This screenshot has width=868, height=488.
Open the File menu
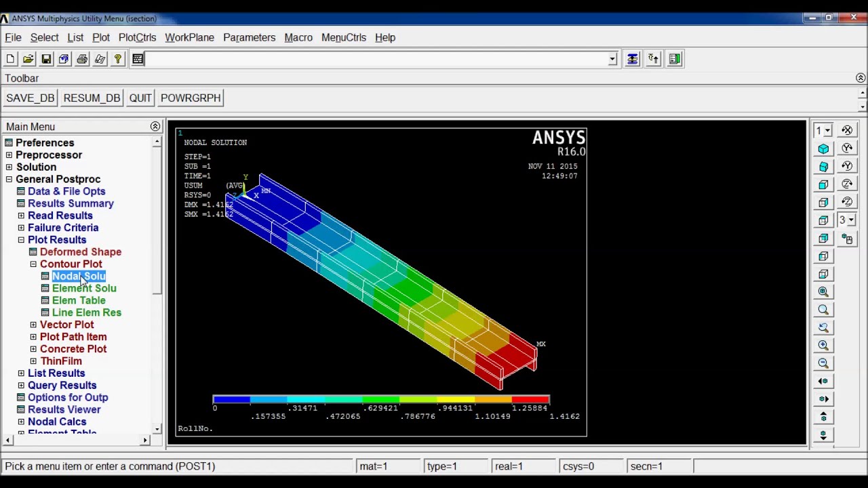tap(13, 37)
